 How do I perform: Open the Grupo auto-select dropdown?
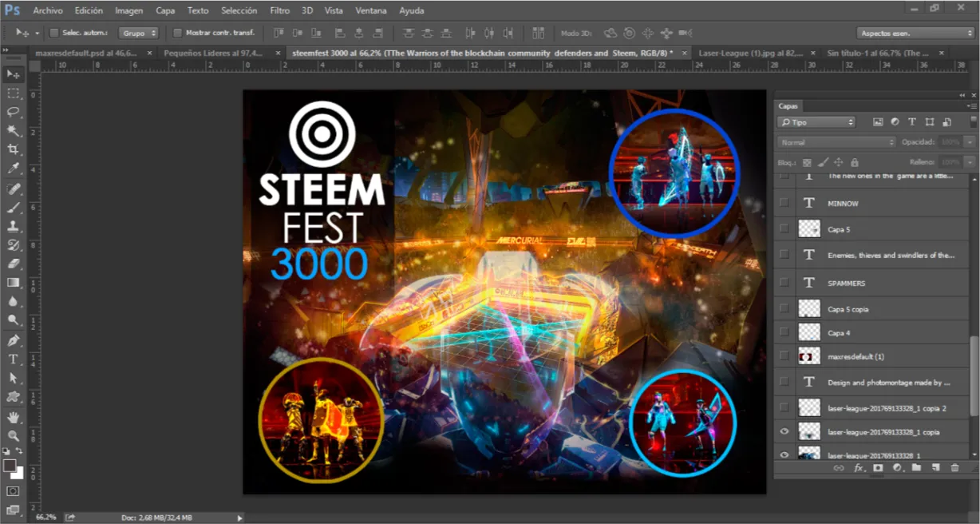click(x=139, y=34)
